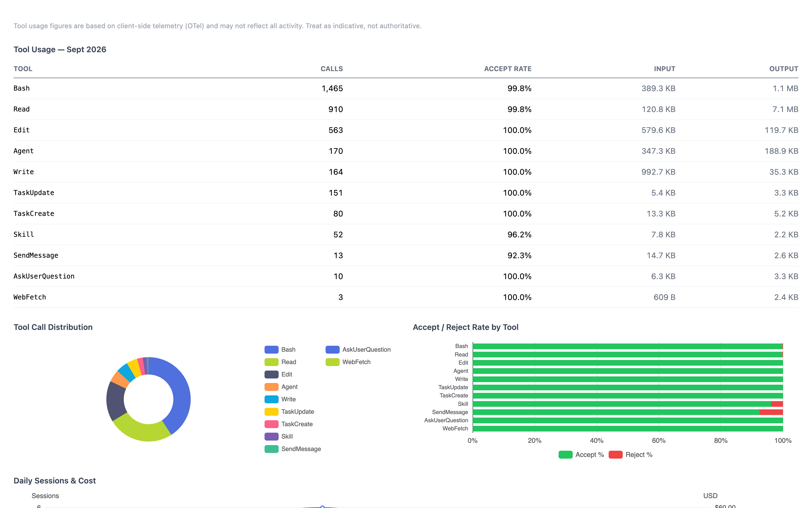Toggle the AskUserQuestion legend entry

[358, 349]
